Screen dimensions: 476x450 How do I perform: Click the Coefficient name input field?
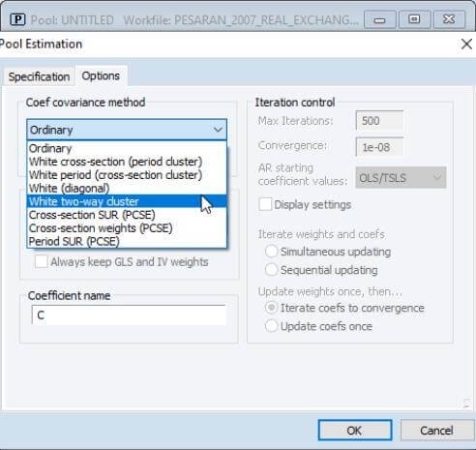click(129, 315)
